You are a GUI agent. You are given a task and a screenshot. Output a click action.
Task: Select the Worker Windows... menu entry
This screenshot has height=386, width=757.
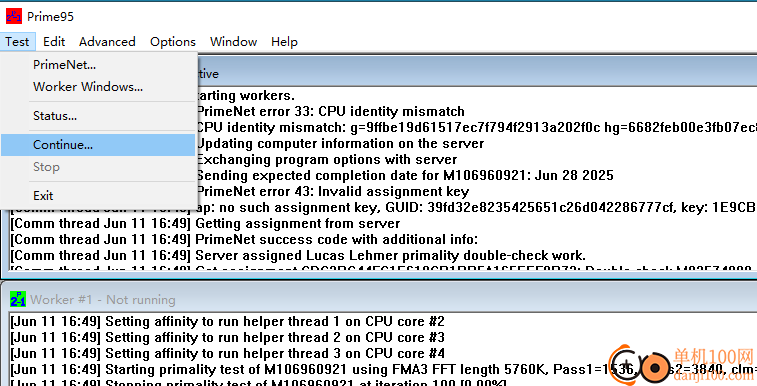pyautogui.click(x=98, y=87)
